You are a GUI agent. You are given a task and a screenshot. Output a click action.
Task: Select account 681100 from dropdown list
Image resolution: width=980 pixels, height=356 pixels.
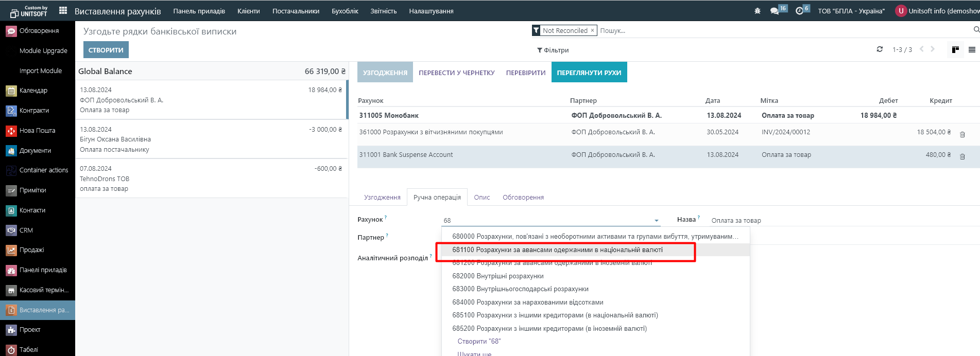click(x=557, y=250)
